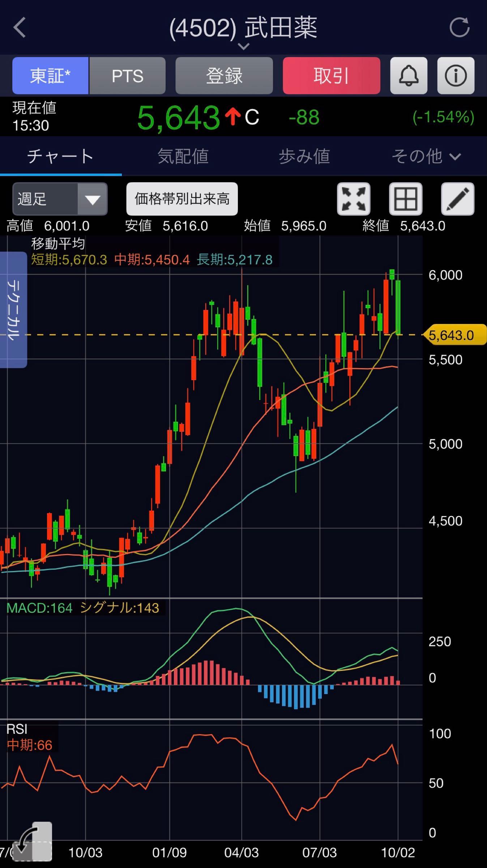Switch market to PTS
Image resolution: width=487 pixels, height=868 pixels.
[128, 76]
